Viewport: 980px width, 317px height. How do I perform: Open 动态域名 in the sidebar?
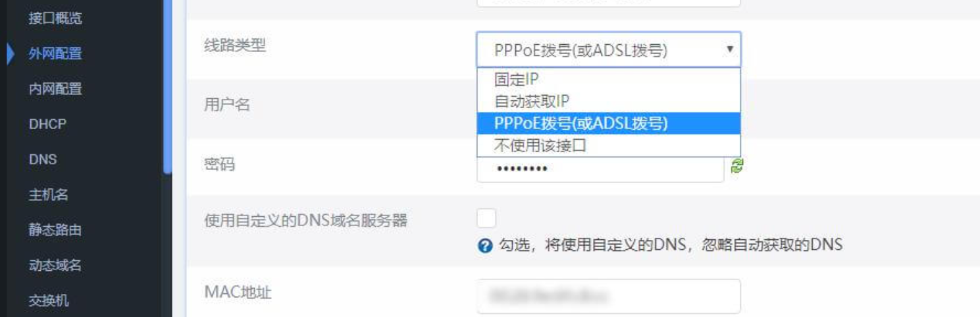[x=55, y=266]
